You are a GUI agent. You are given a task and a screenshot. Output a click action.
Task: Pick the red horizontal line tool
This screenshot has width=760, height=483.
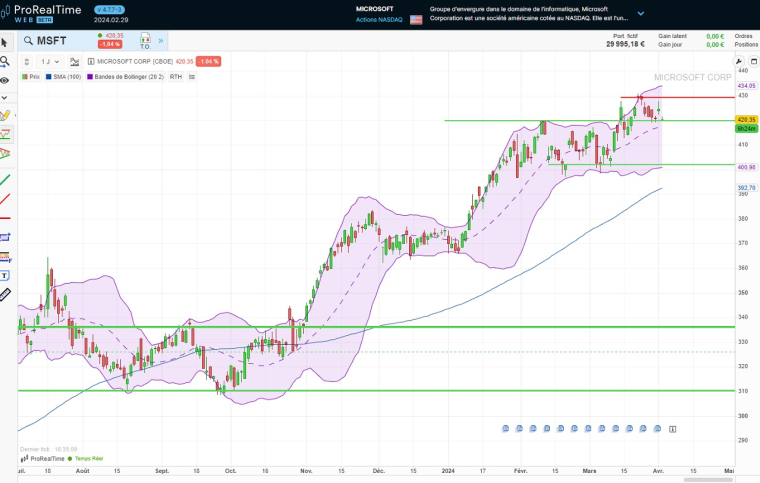pos(5,217)
